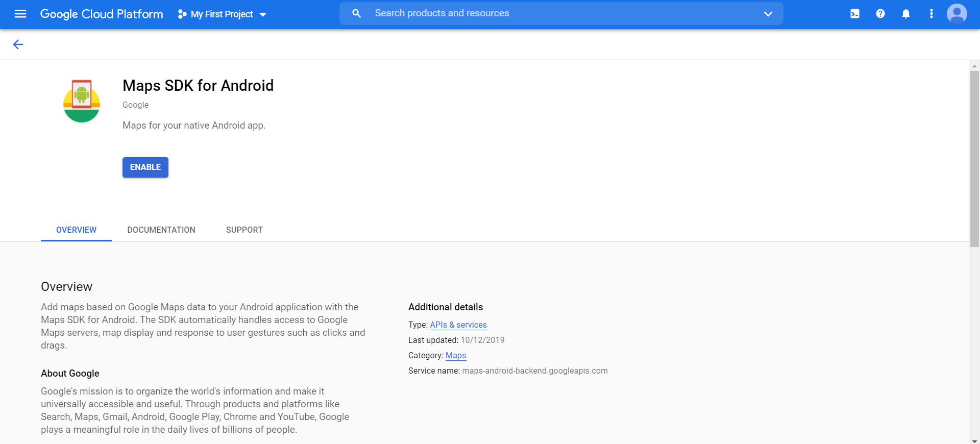This screenshot has width=980, height=444.
Task: Click the Google publisher name under title
Action: [x=136, y=105]
